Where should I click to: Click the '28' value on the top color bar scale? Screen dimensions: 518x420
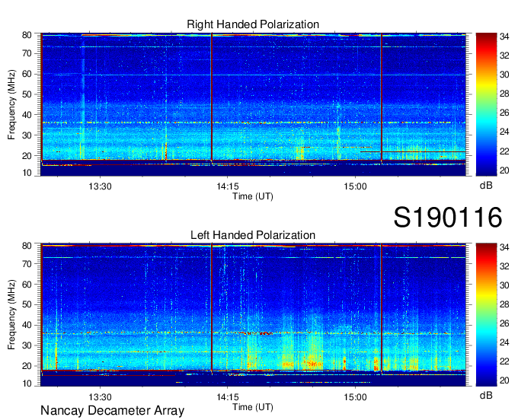pos(504,94)
